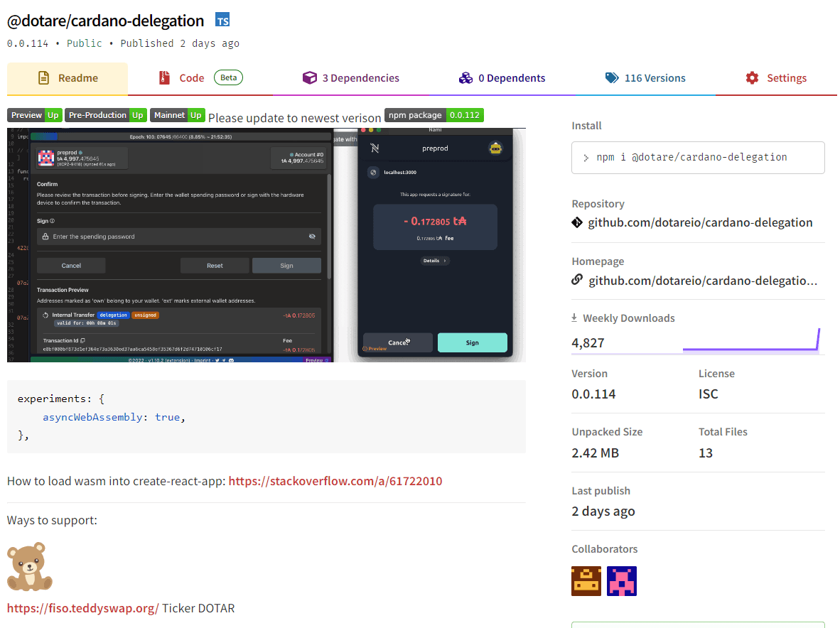The image size is (840, 628).
Task: Click the asyncWebAssembly code line
Action: (114, 417)
